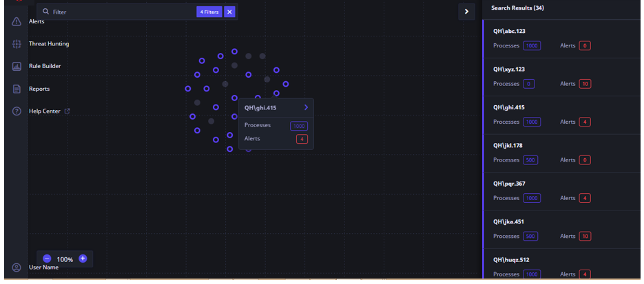This screenshot has height=284, width=644.
Task: Collapse the search results side panel arrow
Action: coord(466,12)
